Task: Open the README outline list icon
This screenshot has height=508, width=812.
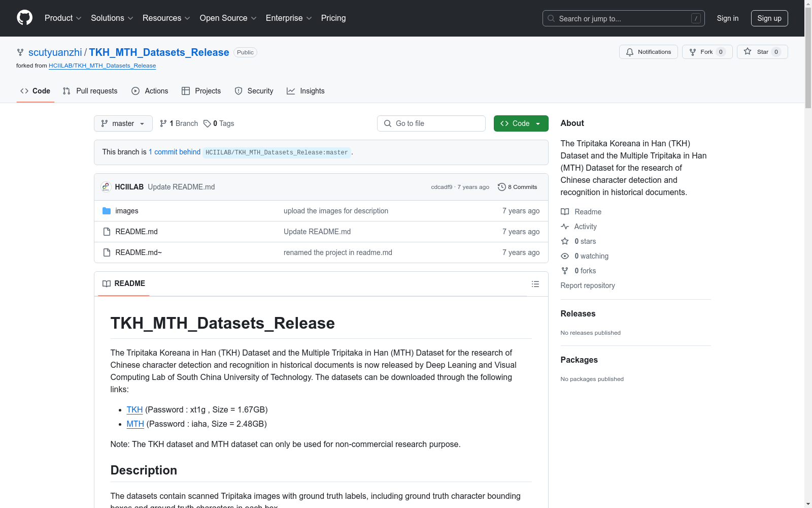Action: pos(535,284)
